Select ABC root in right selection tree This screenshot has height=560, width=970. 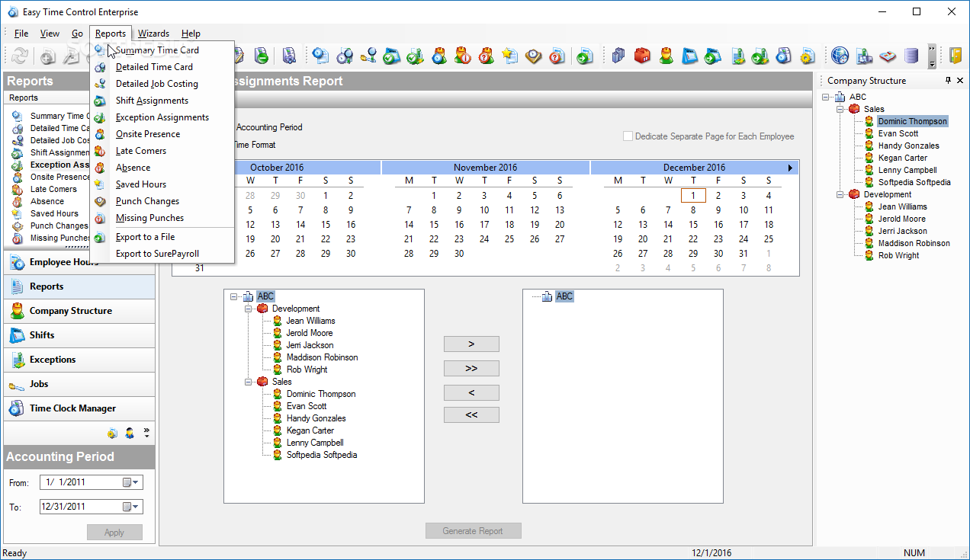(564, 296)
